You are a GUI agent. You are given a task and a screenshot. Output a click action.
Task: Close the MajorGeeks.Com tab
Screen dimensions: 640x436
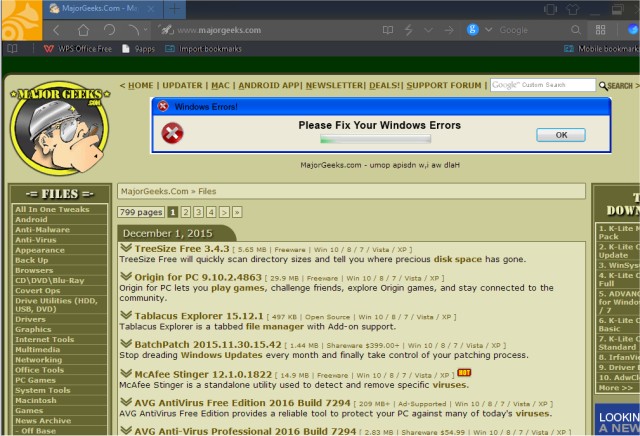click(x=151, y=9)
